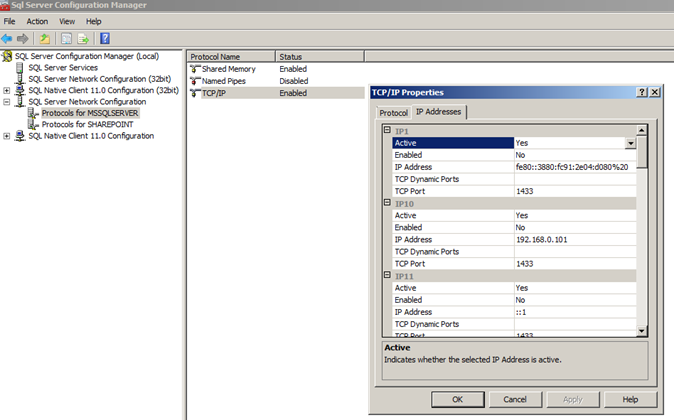The width and height of the screenshot is (674, 420).
Task: Click the Shared Memory protocol icon
Action: [196, 69]
